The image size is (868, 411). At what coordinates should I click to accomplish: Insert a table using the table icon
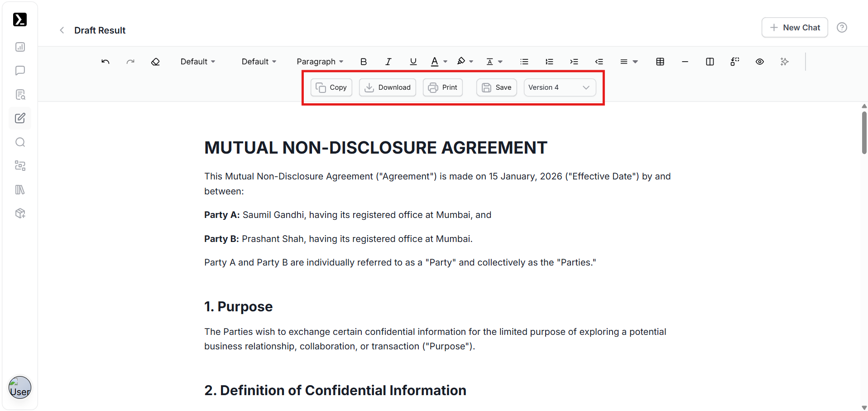pyautogui.click(x=660, y=62)
